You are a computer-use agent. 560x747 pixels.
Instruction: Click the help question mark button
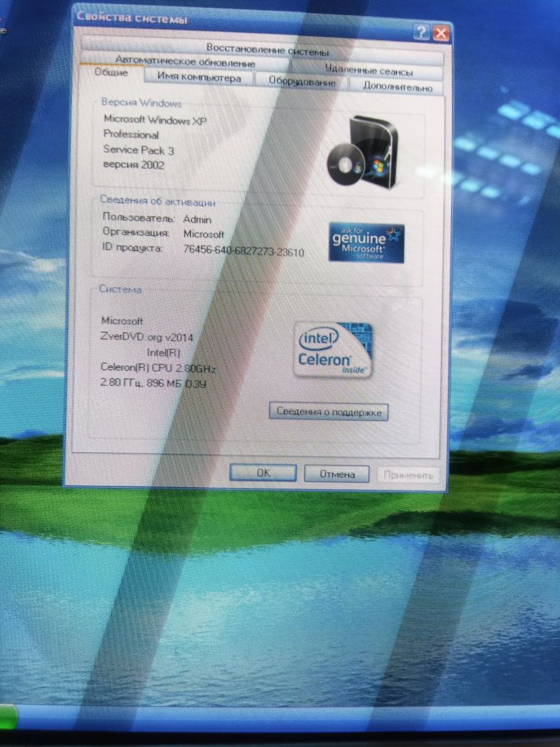pyautogui.click(x=421, y=32)
